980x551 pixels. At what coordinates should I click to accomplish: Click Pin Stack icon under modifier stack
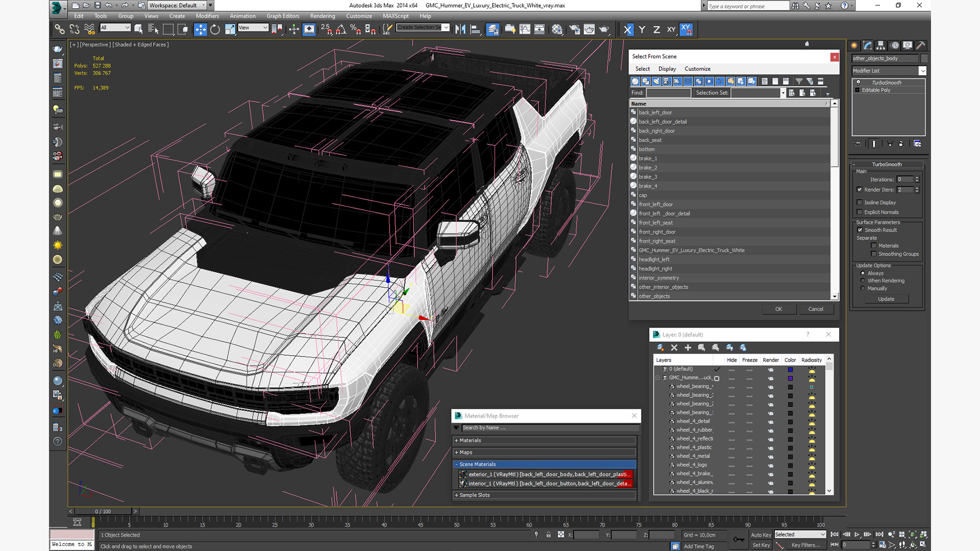(857, 144)
